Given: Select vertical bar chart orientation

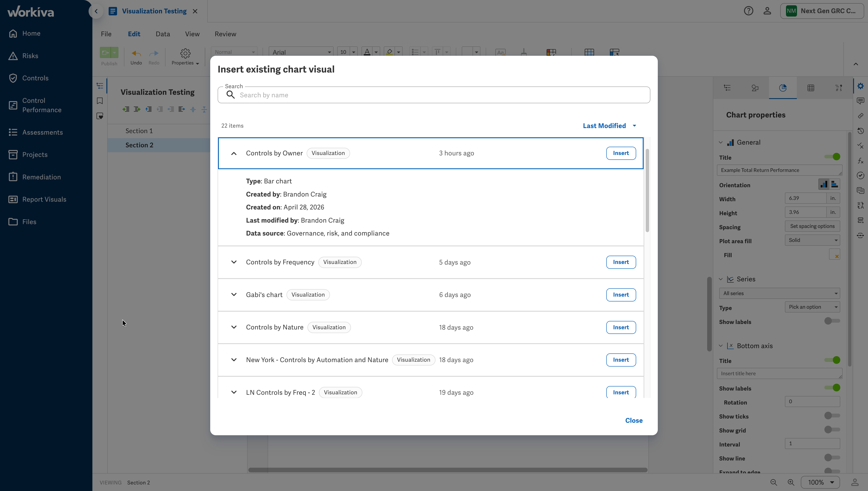Looking at the screenshot, I should tap(824, 184).
